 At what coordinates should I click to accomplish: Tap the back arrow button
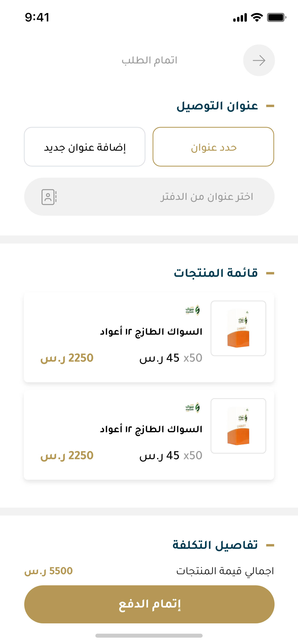click(x=259, y=60)
